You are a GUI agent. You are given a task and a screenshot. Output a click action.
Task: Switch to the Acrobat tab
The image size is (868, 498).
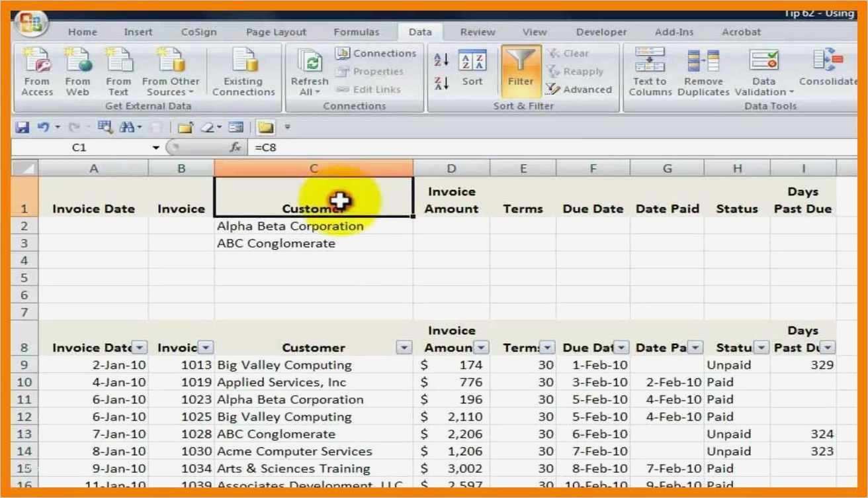click(x=741, y=32)
